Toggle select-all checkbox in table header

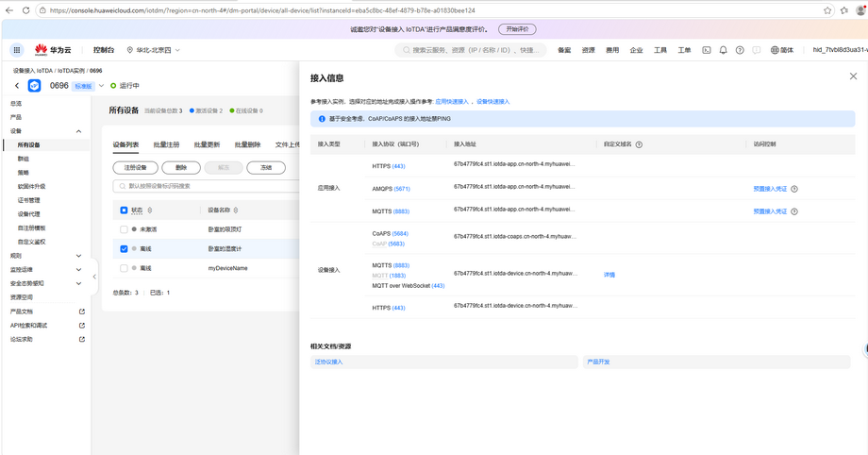click(124, 211)
